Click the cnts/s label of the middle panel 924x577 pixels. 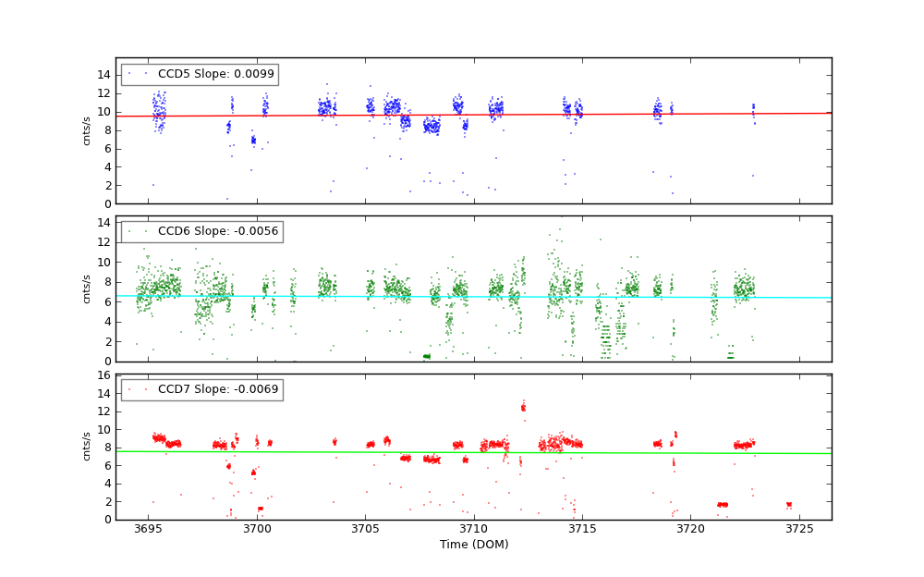[87, 288]
